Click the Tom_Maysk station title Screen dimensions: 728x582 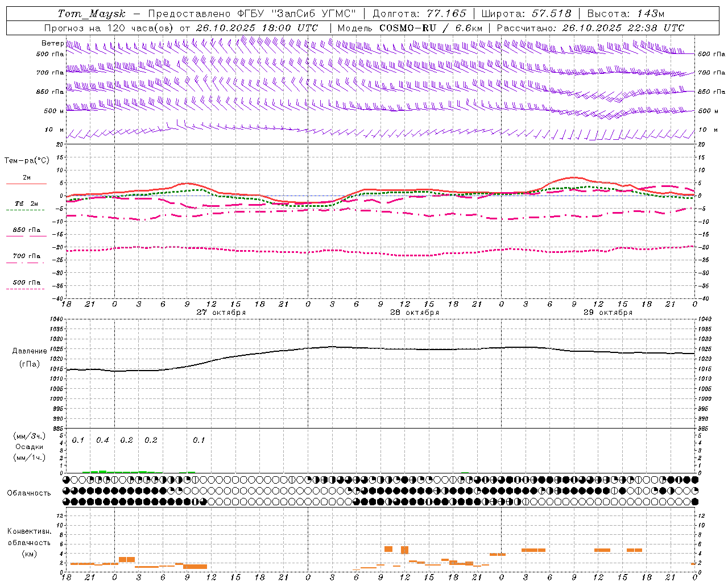coord(92,14)
